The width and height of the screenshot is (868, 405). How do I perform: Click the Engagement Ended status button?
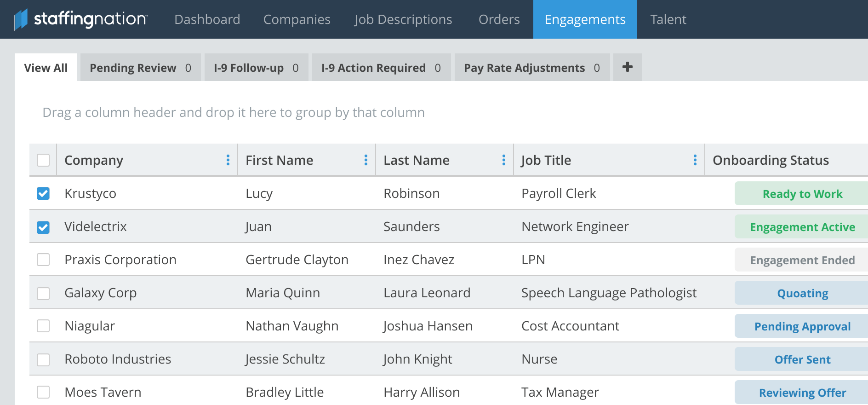tap(802, 260)
